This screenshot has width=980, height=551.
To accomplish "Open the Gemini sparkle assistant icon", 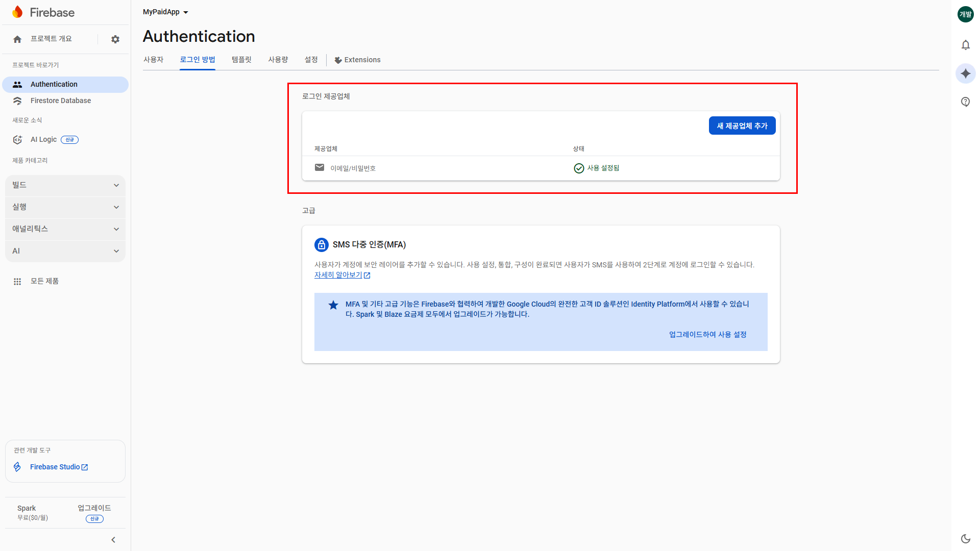I will [x=965, y=73].
